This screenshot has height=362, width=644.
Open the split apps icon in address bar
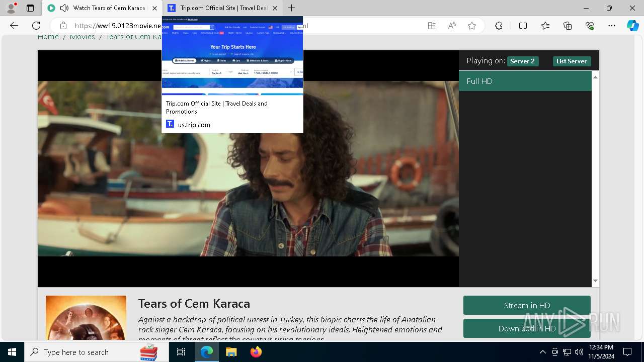pos(432,26)
